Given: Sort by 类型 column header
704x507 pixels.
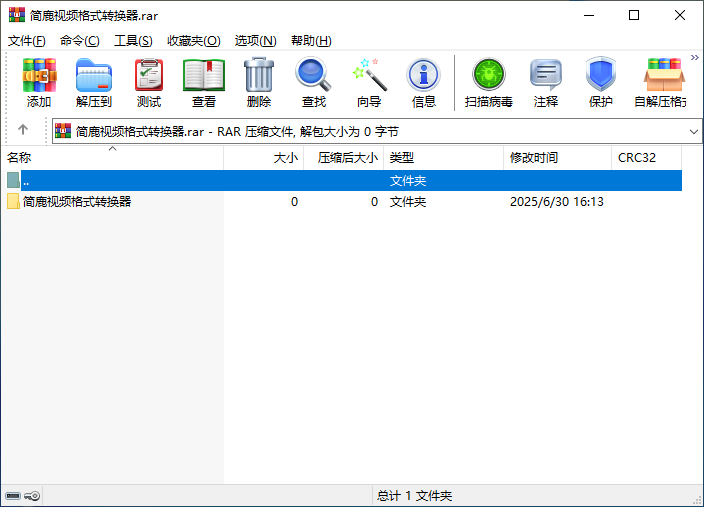Looking at the screenshot, I should pos(444,158).
